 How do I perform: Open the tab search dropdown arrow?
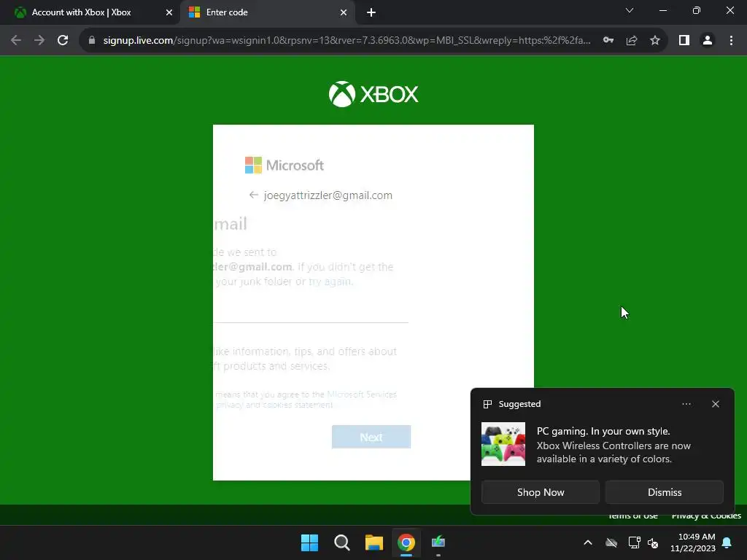click(x=630, y=10)
